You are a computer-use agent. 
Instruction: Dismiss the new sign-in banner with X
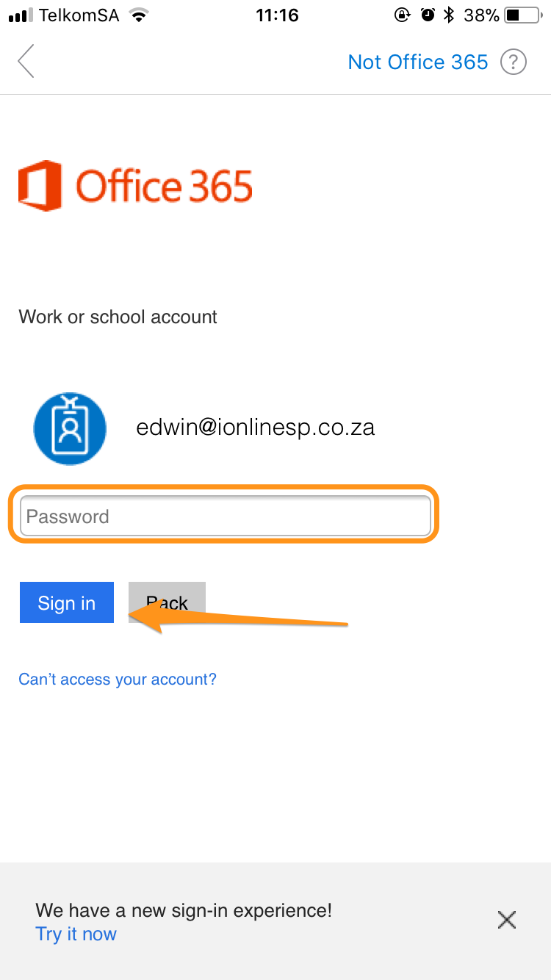507,920
